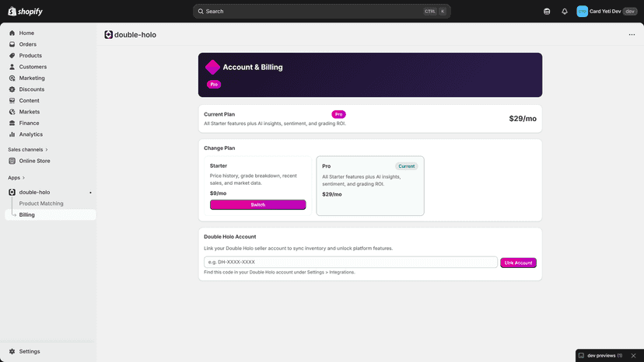Click the Finance bank icon
Image resolution: width=644 pixels, height=362 pixels.
point(12,124)
